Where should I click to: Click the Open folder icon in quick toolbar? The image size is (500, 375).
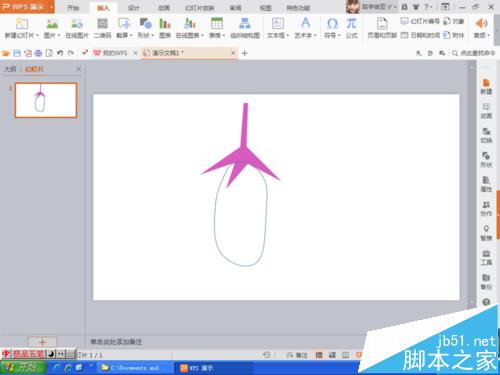(x=6, y=53)
